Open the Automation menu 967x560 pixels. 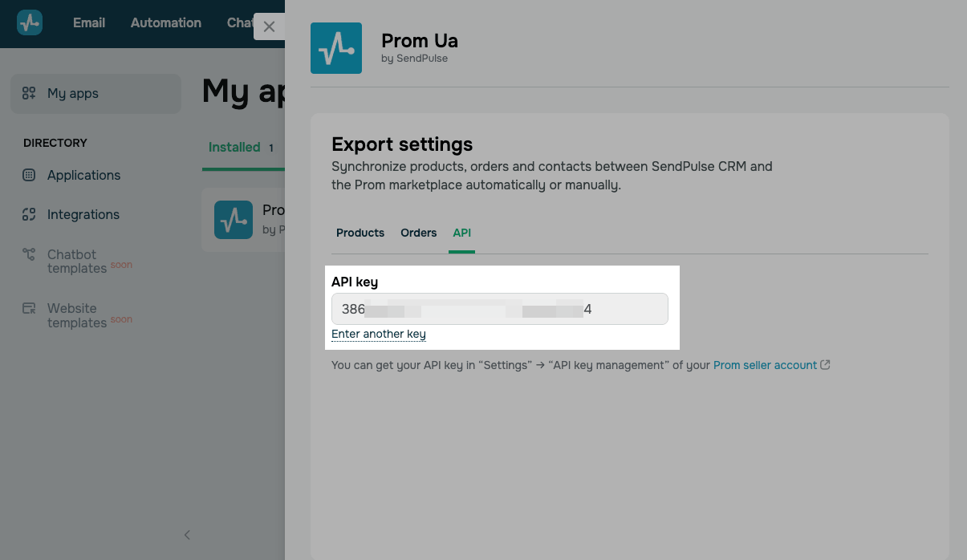[x=166, y=22]
